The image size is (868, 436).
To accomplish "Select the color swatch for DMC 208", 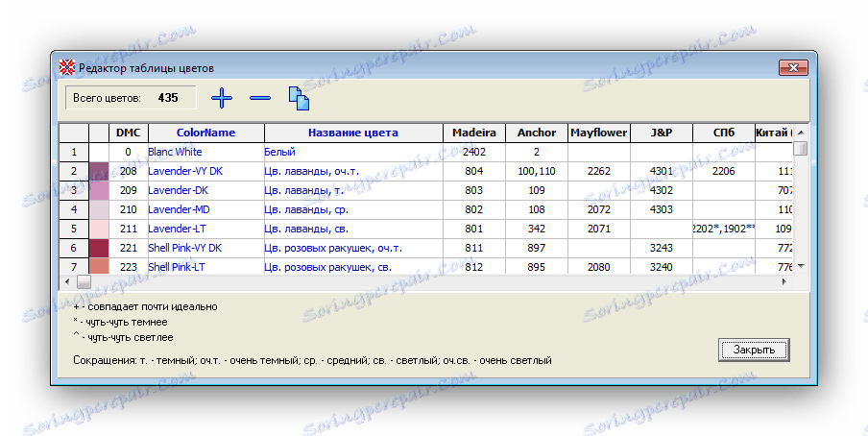I will point(99,171).
